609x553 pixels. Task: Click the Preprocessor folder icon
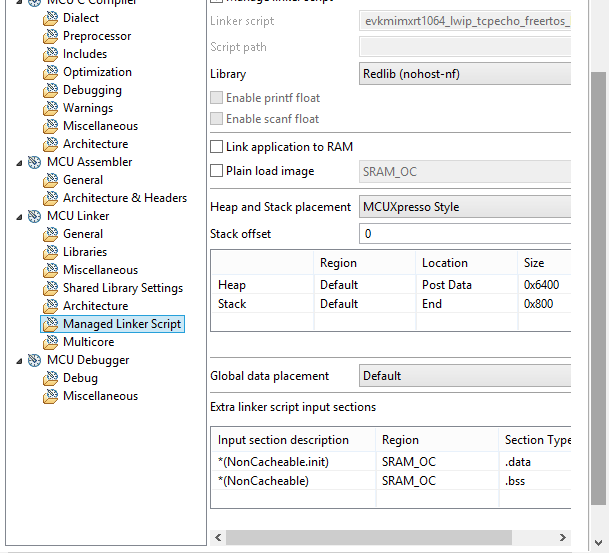[51, 36]
